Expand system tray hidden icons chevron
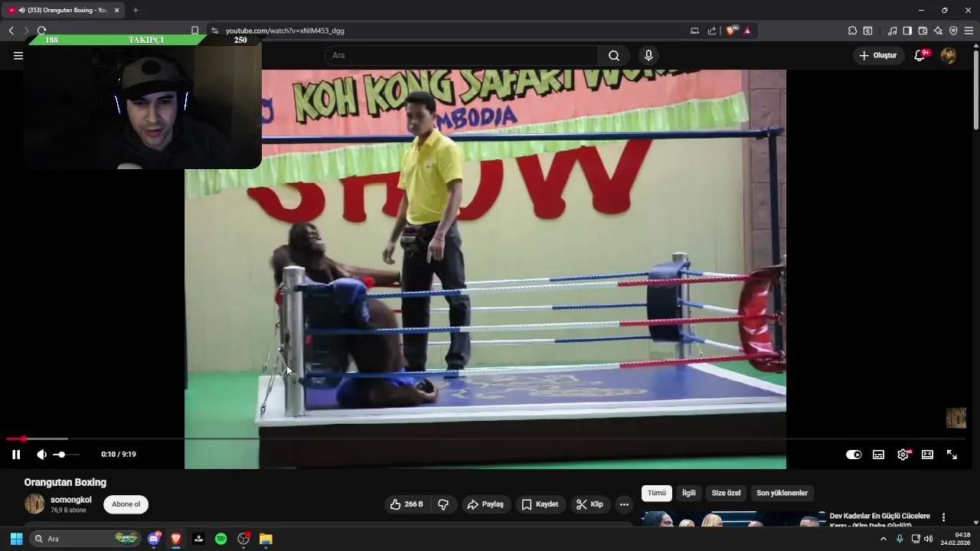The height and width of the screenshot is (551, 980). coord(883,539)
